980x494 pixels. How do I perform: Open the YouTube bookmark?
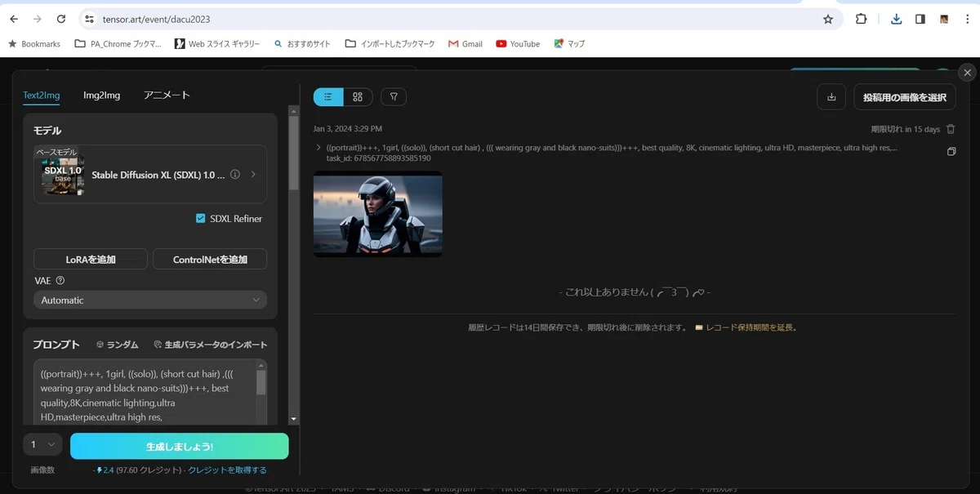pos(518,44)
